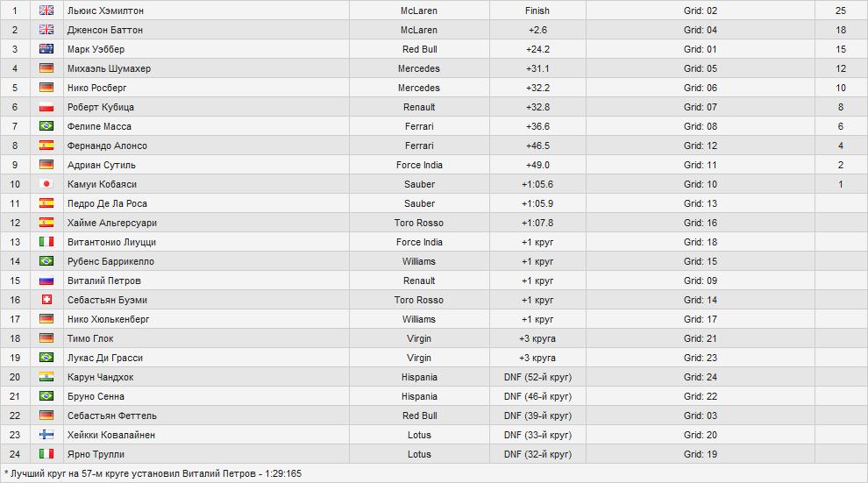Image resolution: width=868 pixels, height=483 pixels.
Task: Click the Indian flag beside Карун Чандхок
Action: (x=46, y=377)
